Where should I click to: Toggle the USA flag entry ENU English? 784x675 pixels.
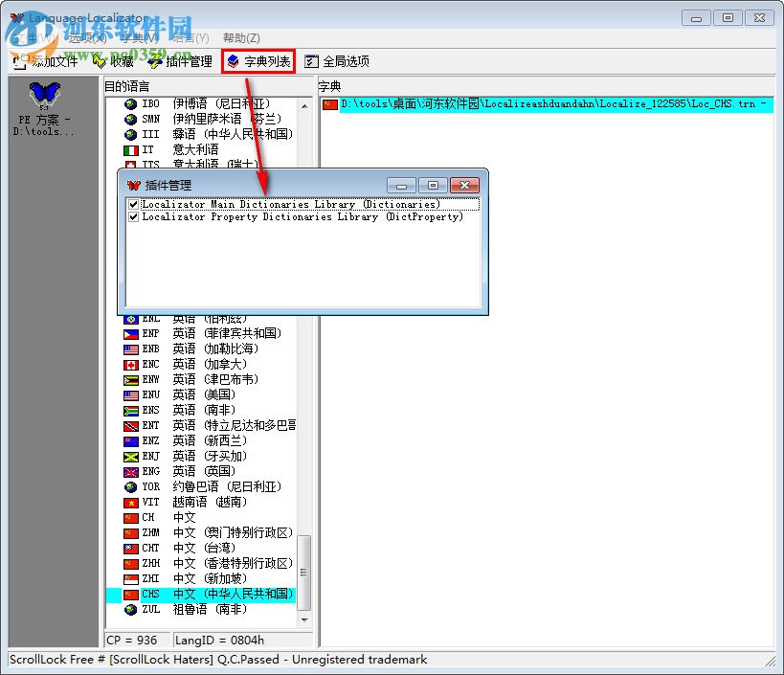point(130,394)
